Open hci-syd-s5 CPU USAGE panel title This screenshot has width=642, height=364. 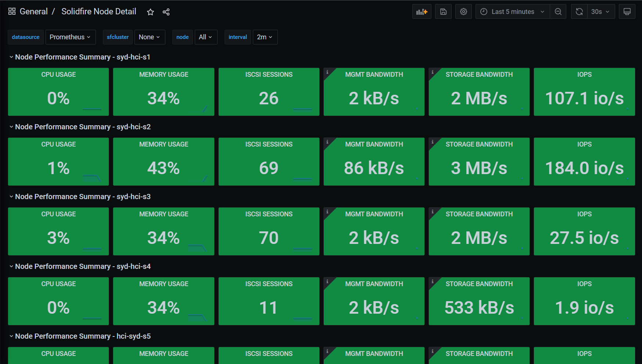pos(58,354)
